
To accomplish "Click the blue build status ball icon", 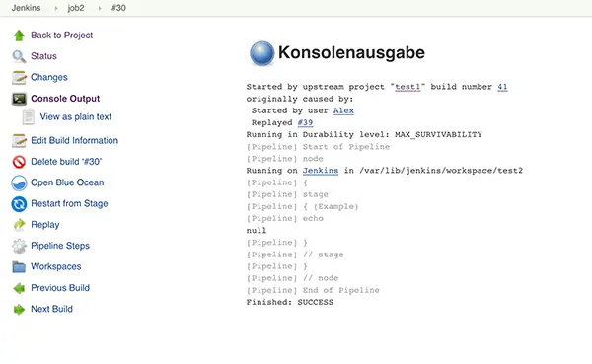I will tap(262, 53).
